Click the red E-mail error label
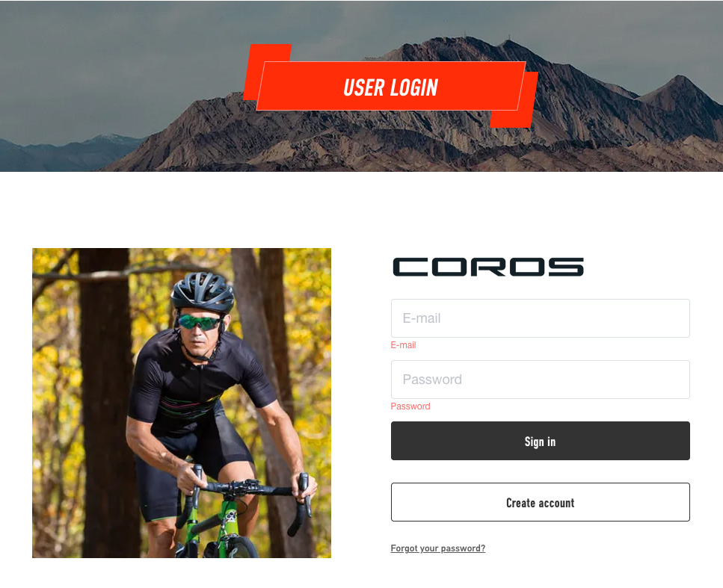This screenshot has height=588, width=723. click(x=403, y=344)
